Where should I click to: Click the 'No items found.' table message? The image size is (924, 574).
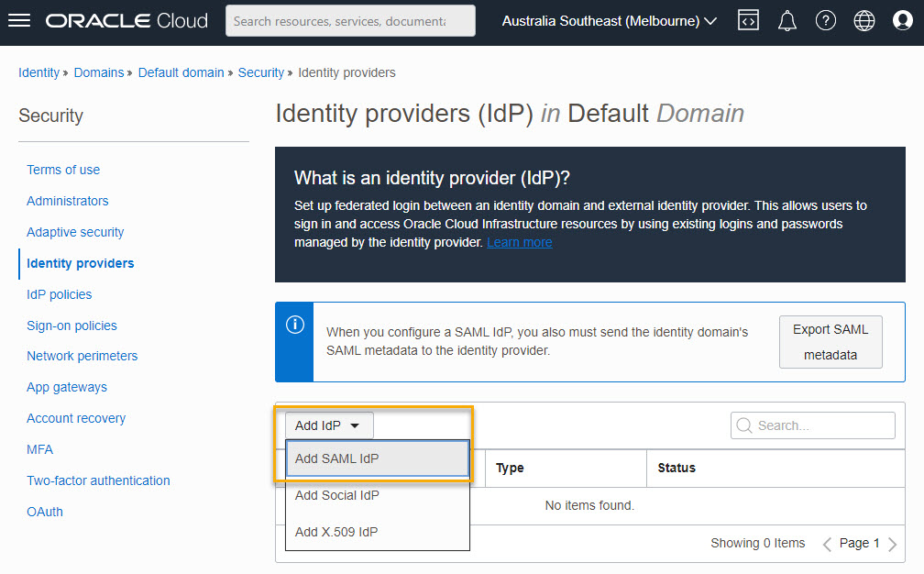point(589,505)
